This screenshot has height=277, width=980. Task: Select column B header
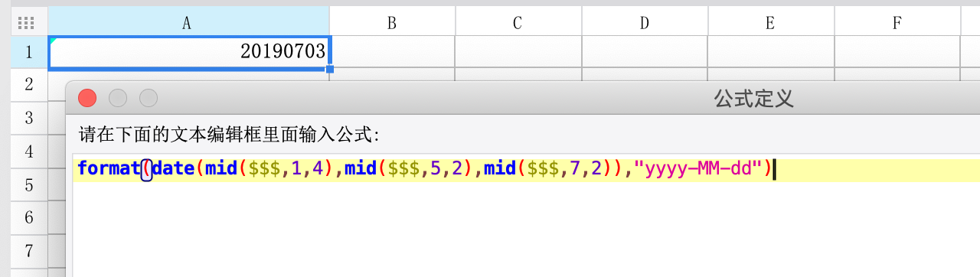(392, 22)
